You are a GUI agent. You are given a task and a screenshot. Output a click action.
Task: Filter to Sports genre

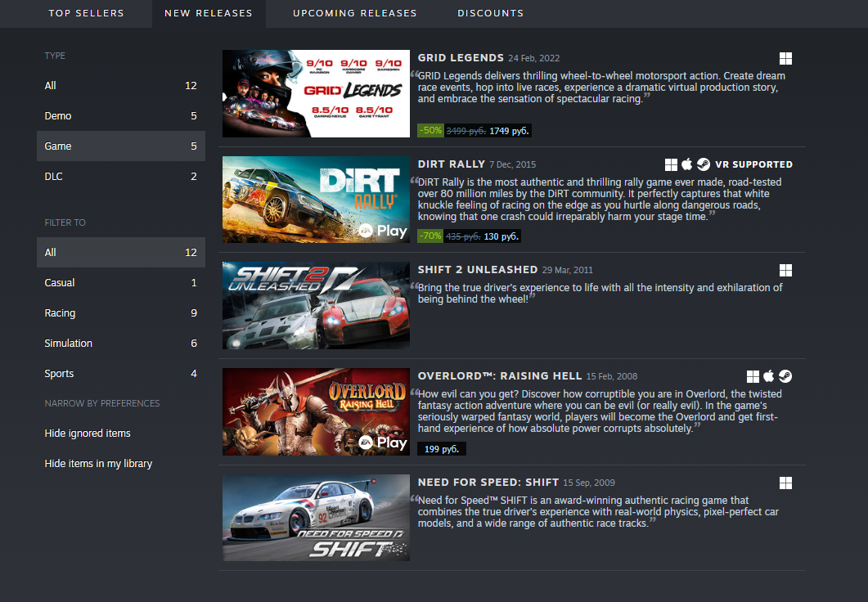point(121,374)
